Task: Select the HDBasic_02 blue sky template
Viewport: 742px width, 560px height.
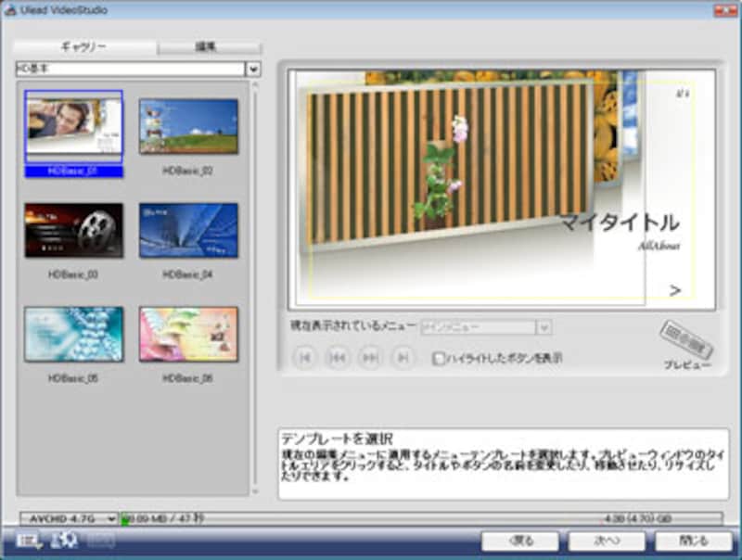Action: (188, 126)
